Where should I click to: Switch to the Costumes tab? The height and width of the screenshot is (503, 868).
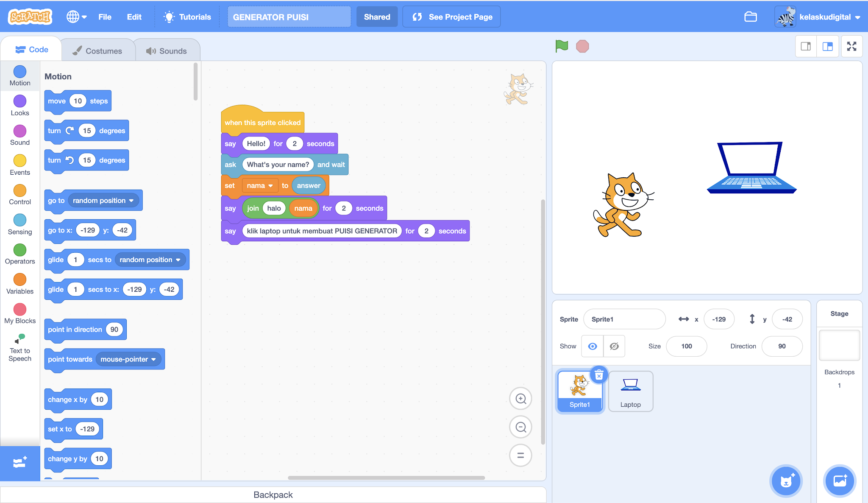[x=98, y=51]
